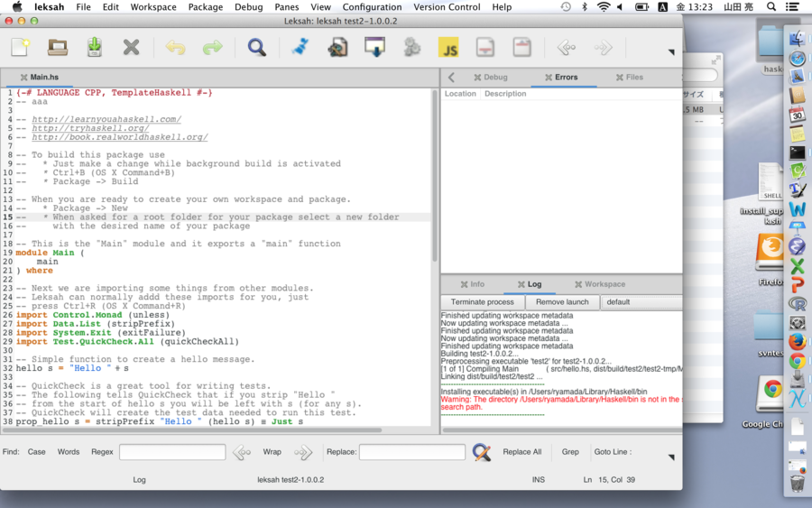Toggle Regex search option
The width and height of the screenshot is (812, 508).
[102, 451]
